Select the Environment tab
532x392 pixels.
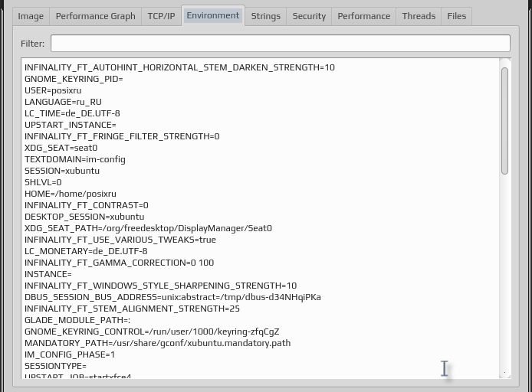[x=213, y=15]
